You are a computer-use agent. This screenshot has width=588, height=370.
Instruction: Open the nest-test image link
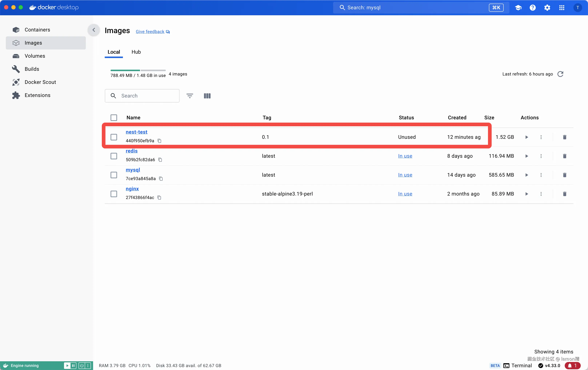pyautogui.click(x=137, y=132)
